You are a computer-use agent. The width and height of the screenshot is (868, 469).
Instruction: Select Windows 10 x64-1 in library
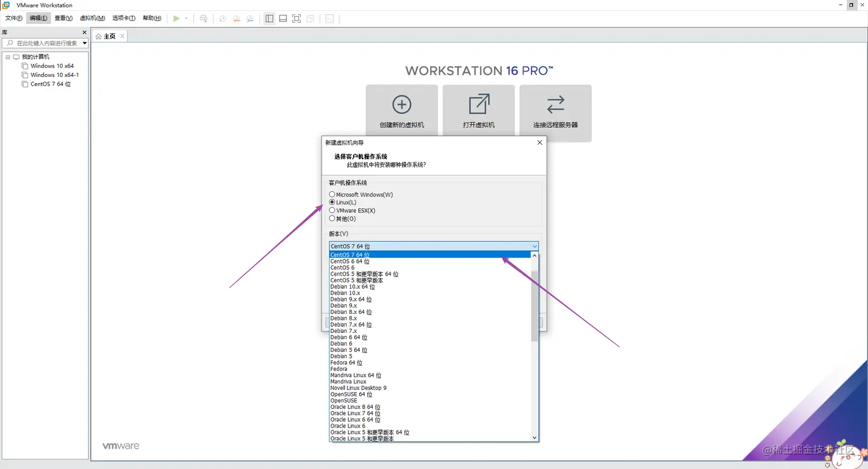click(x=55, y=75)
